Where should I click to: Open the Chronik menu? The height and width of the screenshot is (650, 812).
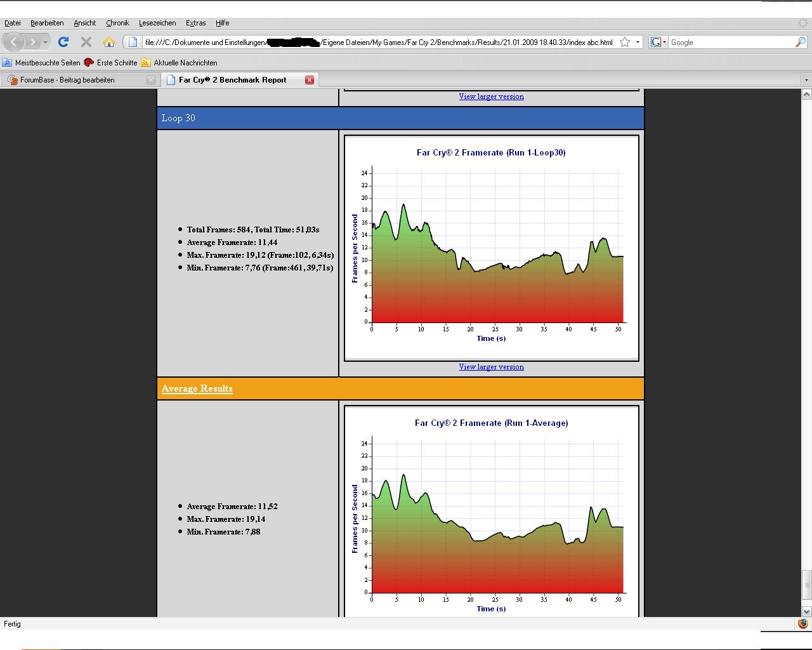tap(117, 23)
